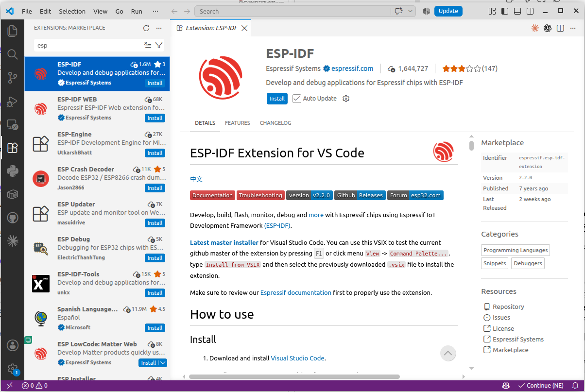Screen dimensions: 585x392
Task: Open the View menu
Action: tap(101, 11)
